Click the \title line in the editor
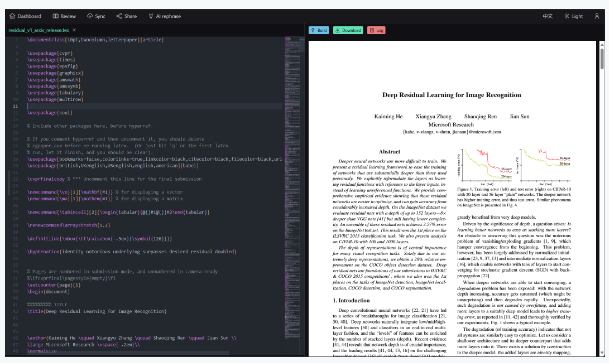The width and height of the screenshot is (609, 363). (97, 311)
